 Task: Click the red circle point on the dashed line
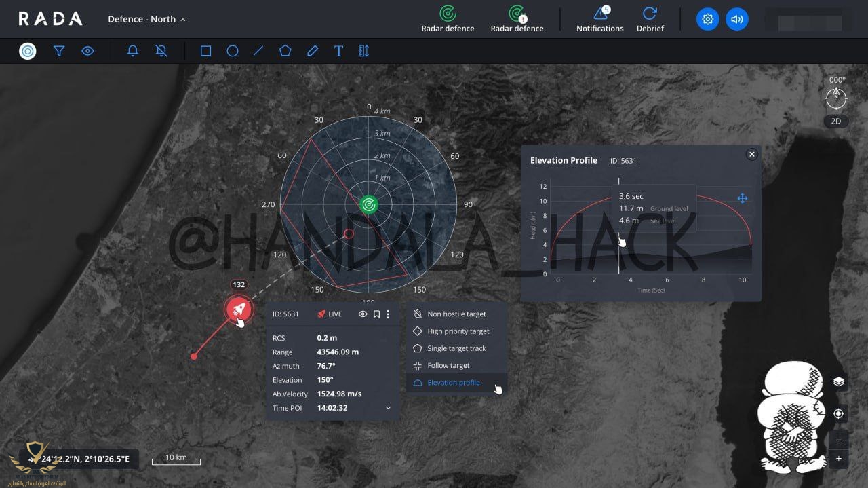(349, 234)
